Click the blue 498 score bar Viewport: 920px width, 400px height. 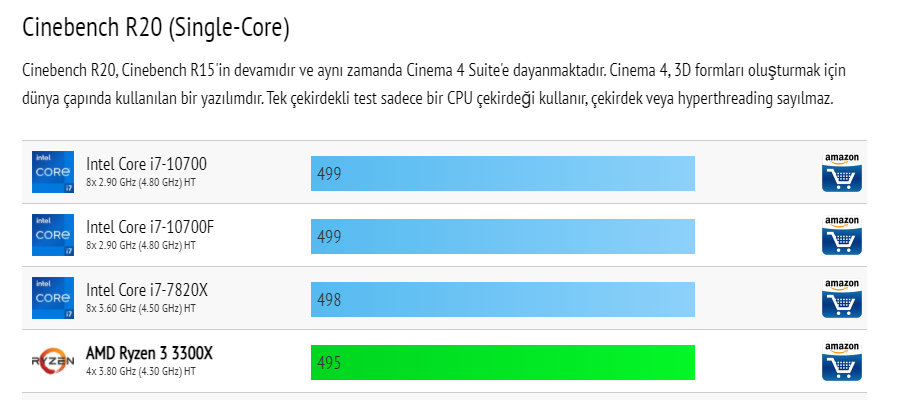pos(502,299)
